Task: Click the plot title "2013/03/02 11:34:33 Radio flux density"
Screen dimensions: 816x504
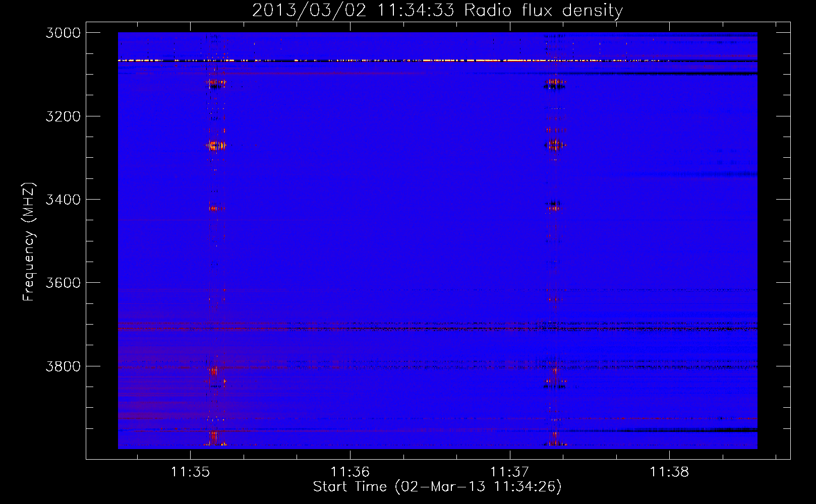Action: (x=437, y=10)
